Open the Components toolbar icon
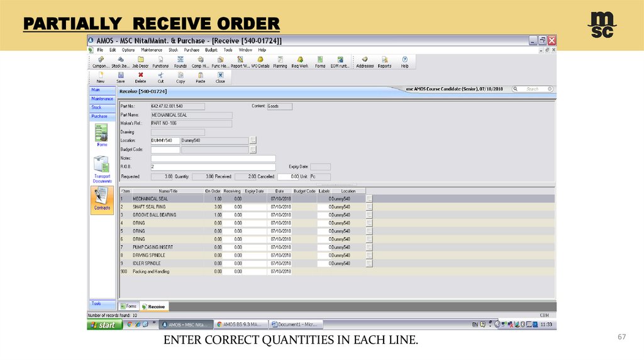The image size is (644, 361). click(x=100, y=62)
